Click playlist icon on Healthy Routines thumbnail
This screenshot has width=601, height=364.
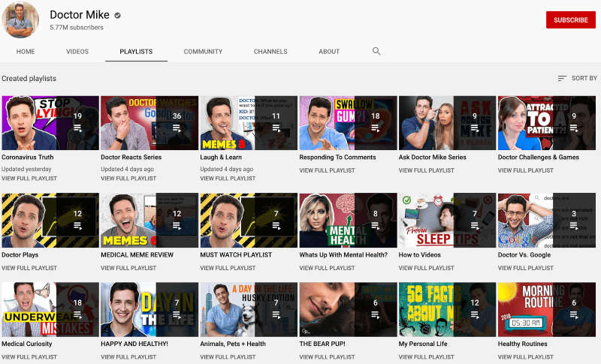point(574,315)
